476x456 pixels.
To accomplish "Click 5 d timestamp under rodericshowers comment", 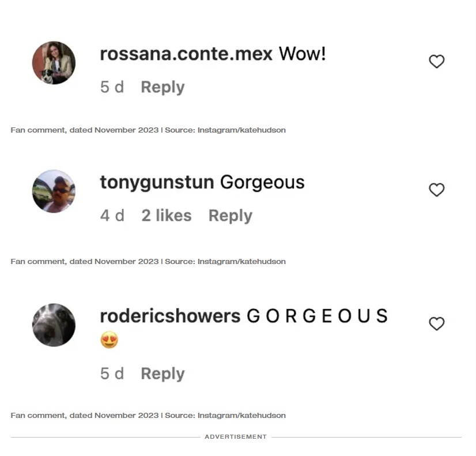I will point(112,374).
